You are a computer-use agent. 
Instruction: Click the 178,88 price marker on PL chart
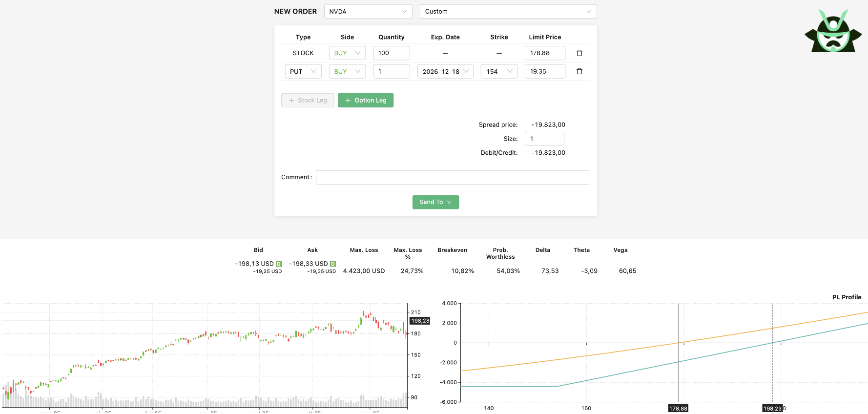678,409
